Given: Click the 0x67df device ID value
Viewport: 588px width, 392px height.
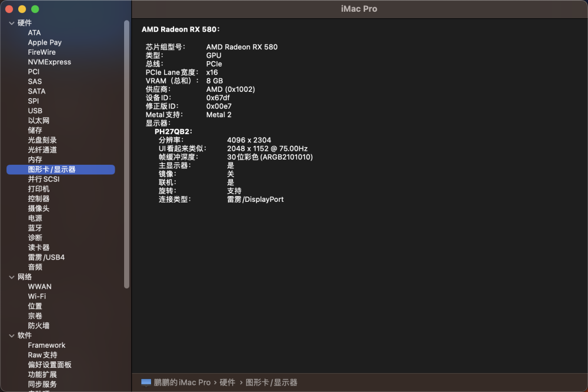Looking at the screenshot, I should click(218, 98).
